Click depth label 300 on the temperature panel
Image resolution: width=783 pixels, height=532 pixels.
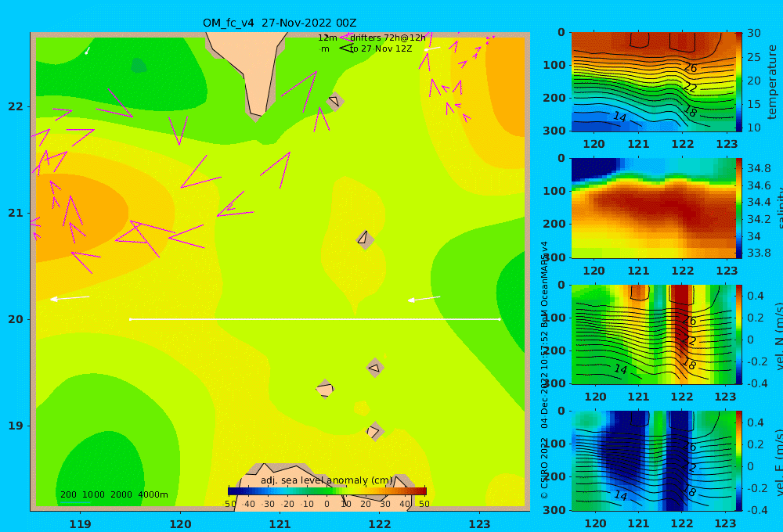click(554, 131)
